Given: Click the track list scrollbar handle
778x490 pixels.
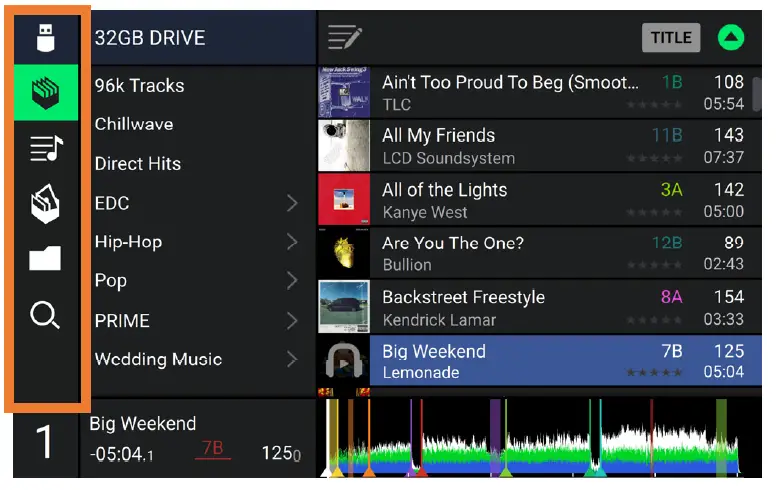Looking at the screenshot, I should 757,94.
